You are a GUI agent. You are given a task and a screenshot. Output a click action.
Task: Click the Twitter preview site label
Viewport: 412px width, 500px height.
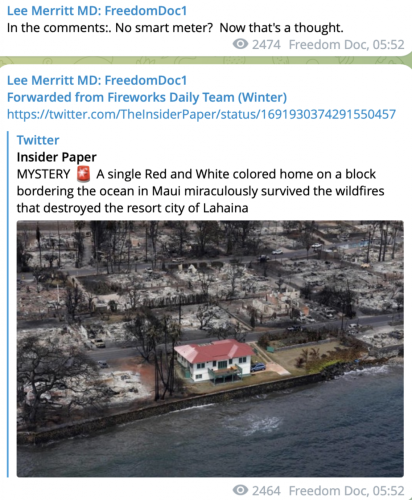[x=38, y=140]
